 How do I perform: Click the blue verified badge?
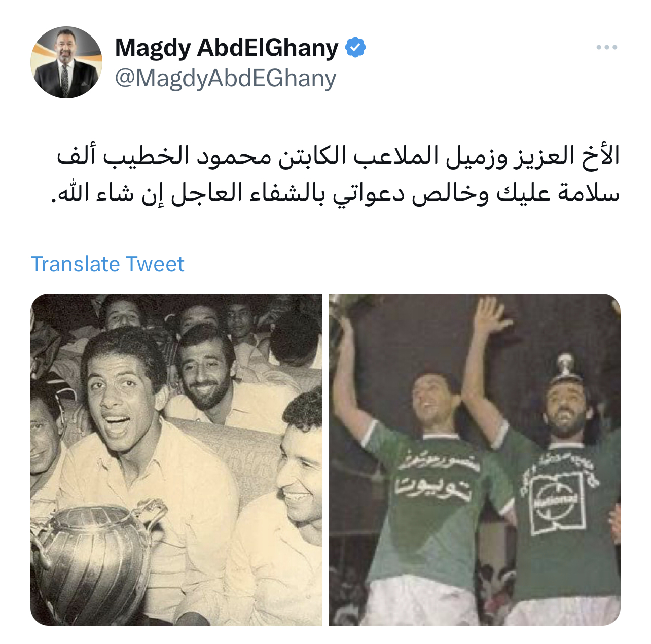(355, 48)
